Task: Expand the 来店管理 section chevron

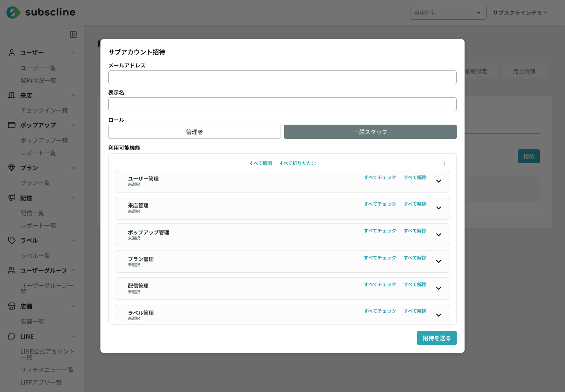Action: 439,208
